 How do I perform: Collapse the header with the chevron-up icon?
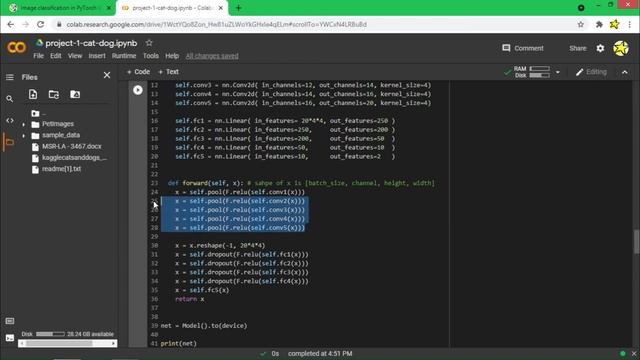(624, 72)
